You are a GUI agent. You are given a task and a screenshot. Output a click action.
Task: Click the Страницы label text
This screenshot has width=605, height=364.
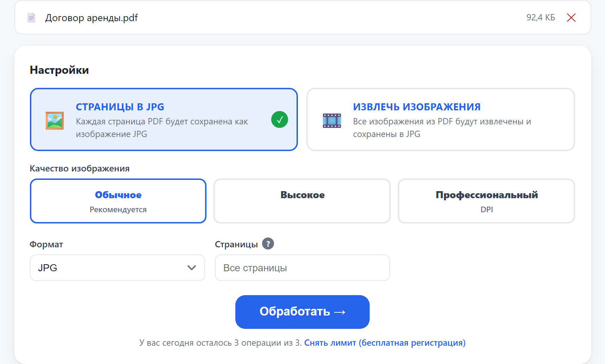click(x=236, y=245)
